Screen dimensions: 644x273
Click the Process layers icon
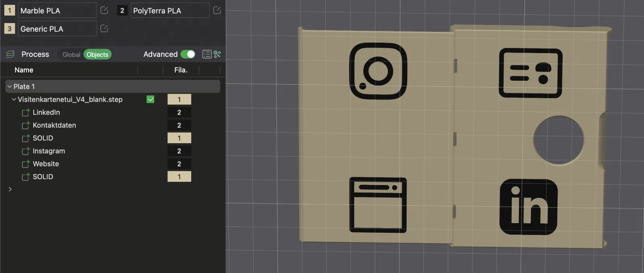(x=10, y=54)
